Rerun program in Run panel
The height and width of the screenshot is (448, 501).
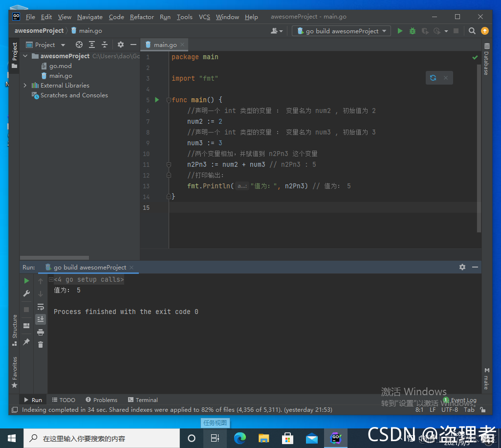click(x=26, y=281)
